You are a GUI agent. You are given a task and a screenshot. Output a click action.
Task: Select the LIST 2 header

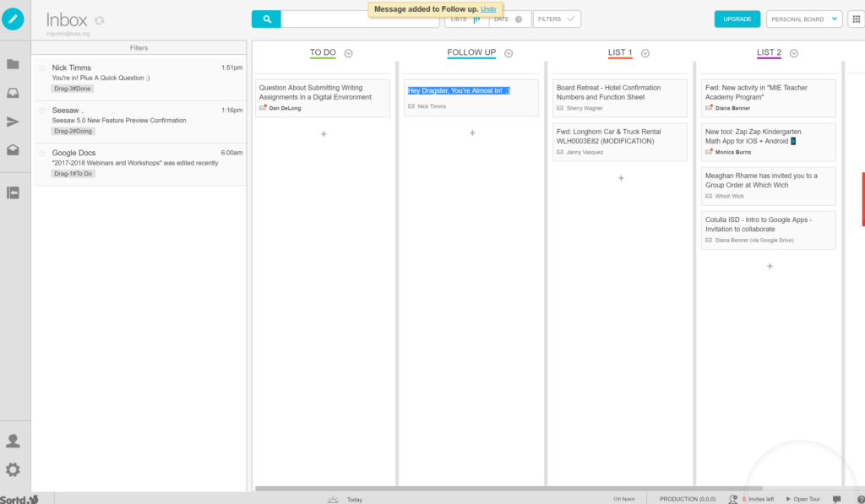pyautogui.click(x=769, y=52)
